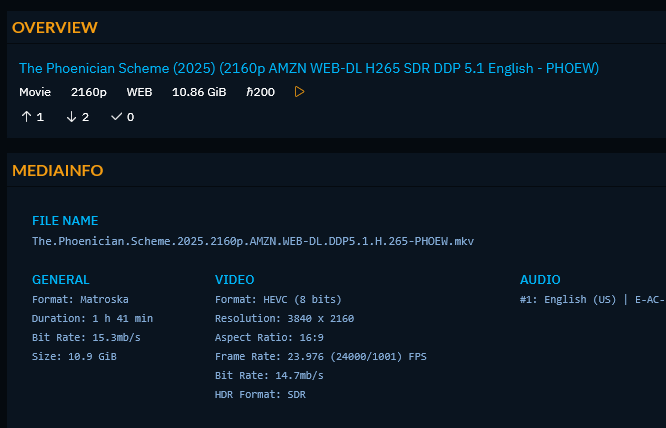Open The Phoenician Scheme torrent title link

click(309, 68)
